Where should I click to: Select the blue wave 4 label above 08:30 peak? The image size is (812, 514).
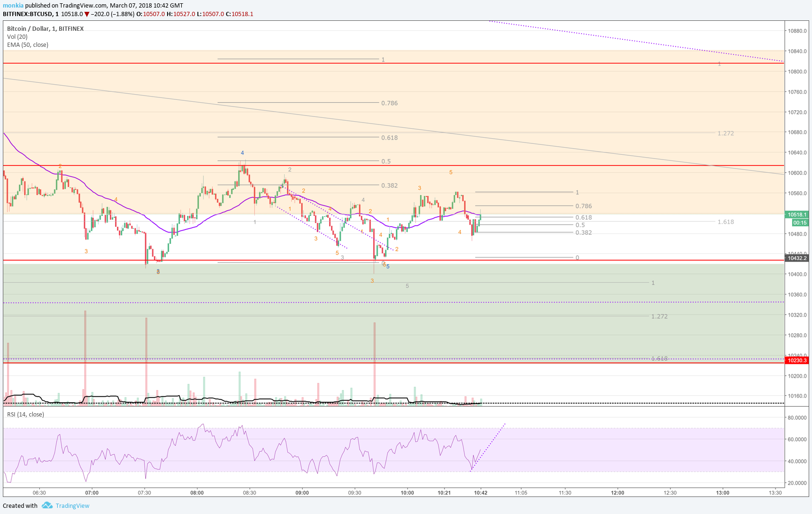tap(242, 153)
